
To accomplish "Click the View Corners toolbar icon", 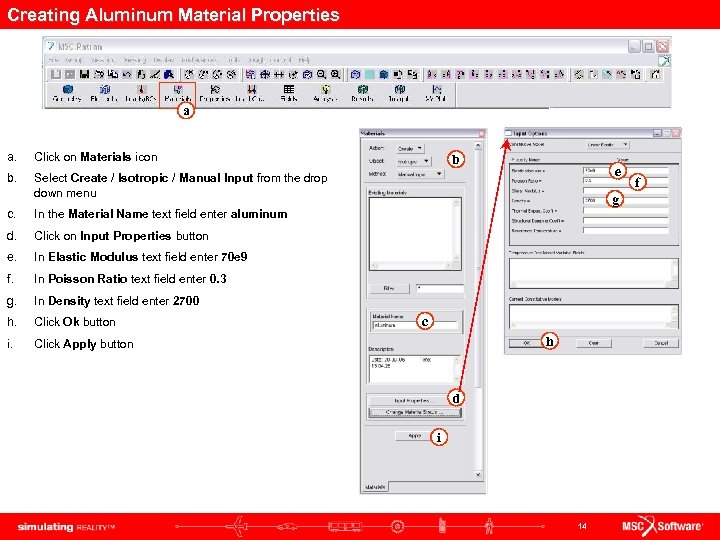I will click(250, 74).
